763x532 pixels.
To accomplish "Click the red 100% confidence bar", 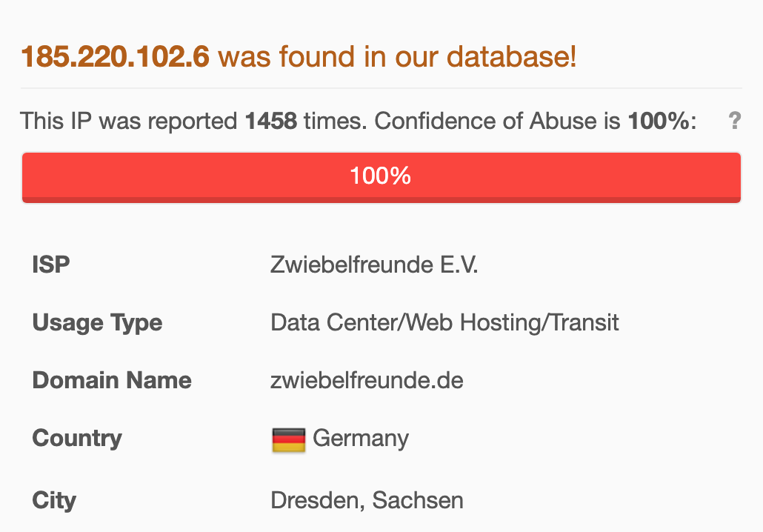I will pos(381,177).
